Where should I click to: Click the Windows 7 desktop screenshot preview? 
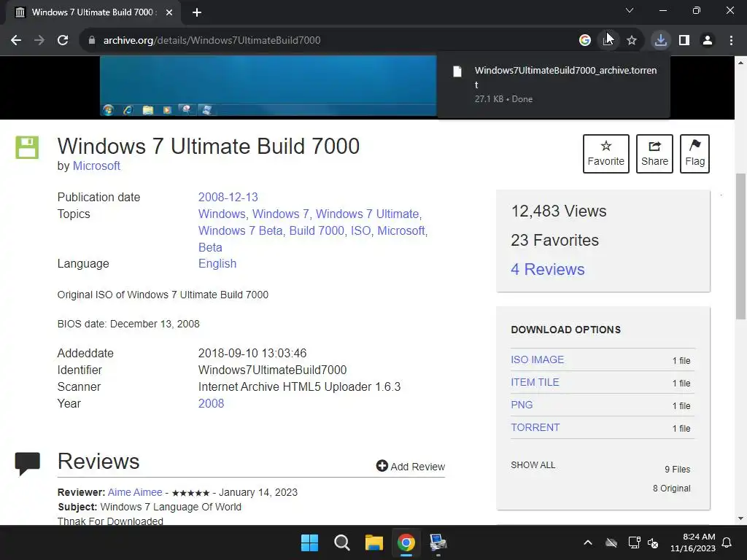[268, 86]
